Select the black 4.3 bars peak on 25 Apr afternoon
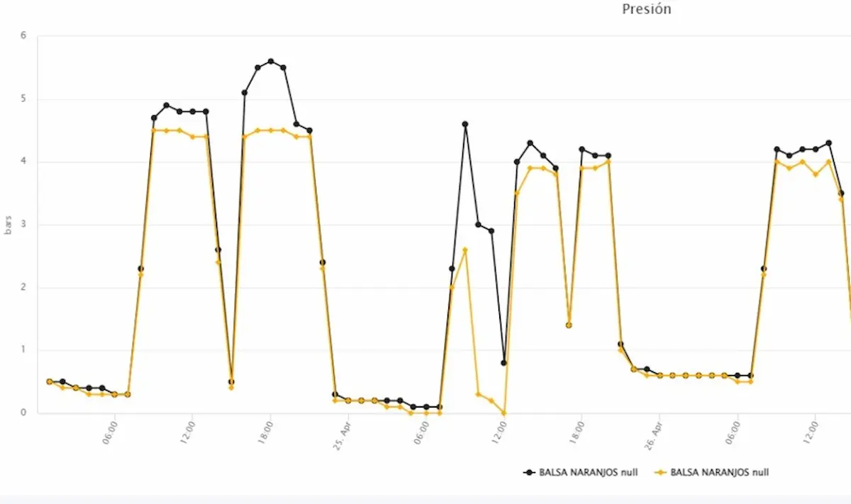Image resolution: width=851 pixels, height=504 pixels. pos(530,143)
